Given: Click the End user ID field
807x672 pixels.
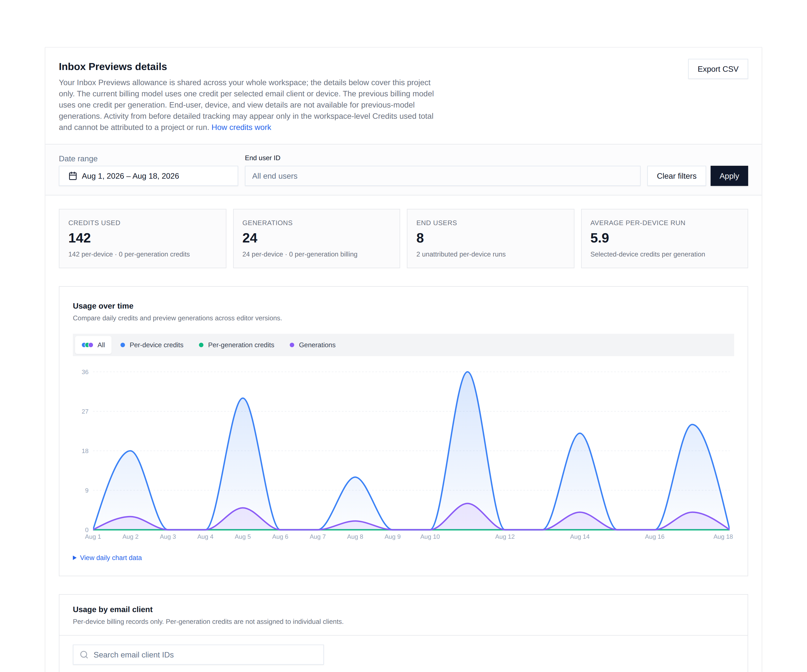Looking at the screenshot, I should point(442,176).
